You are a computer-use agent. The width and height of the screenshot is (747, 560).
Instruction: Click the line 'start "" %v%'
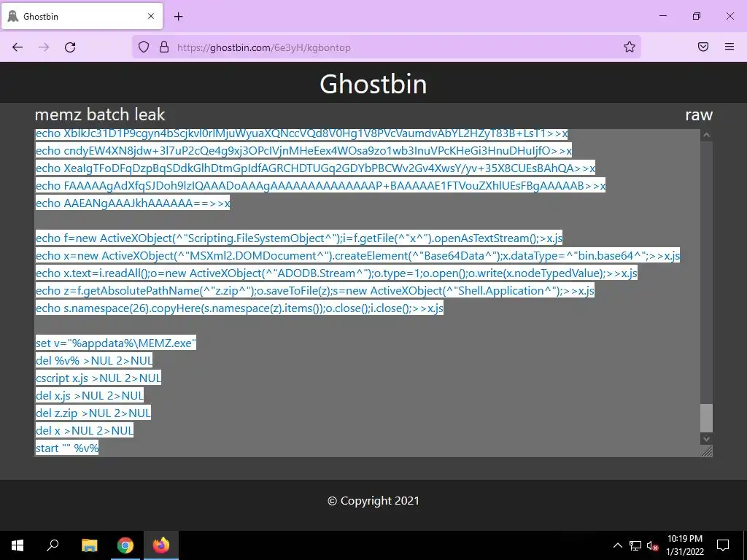click(66, 448)
